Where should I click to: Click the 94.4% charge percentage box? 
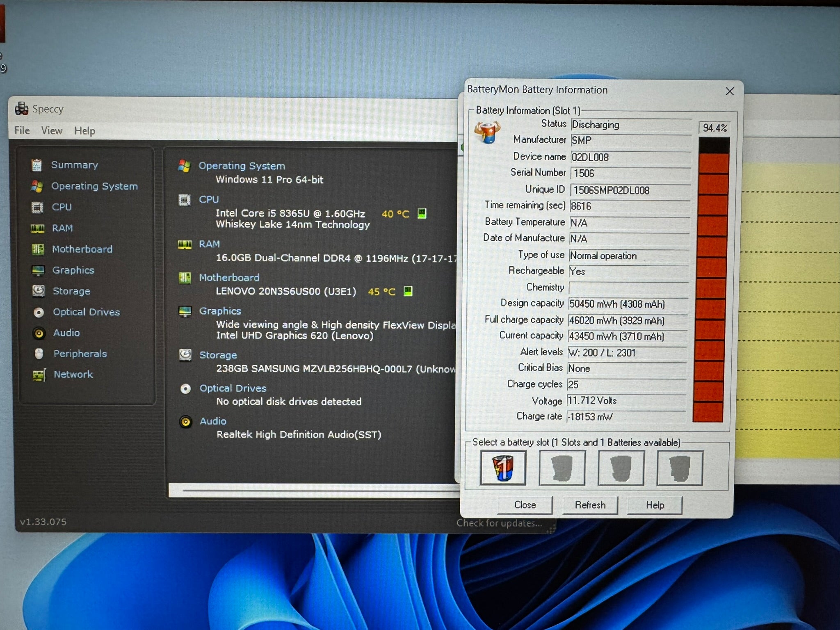pyautogui.click(x=714, y=128)
